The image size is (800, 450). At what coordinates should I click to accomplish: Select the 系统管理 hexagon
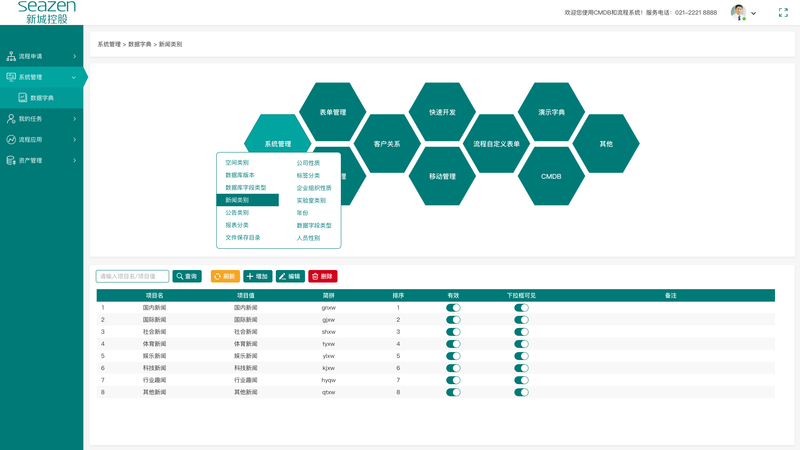(278, 134)
